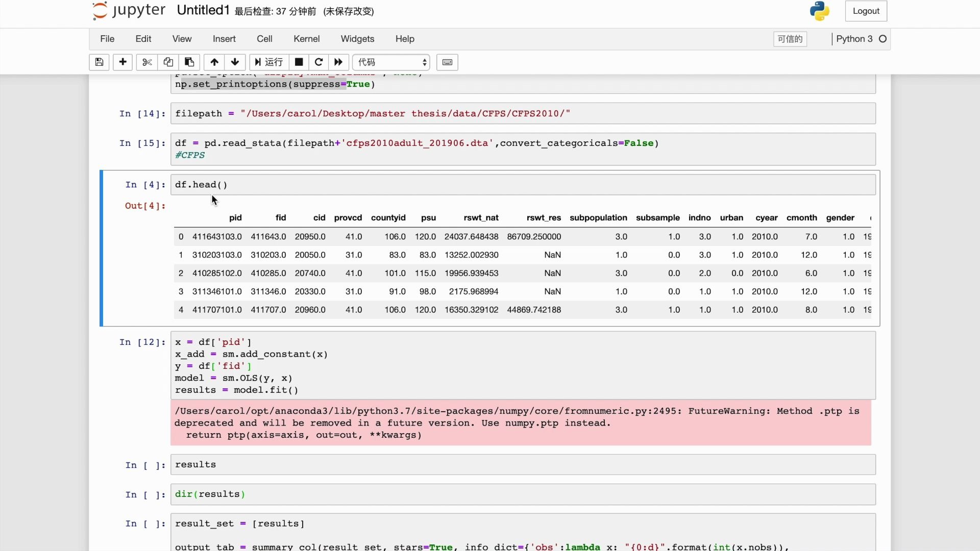Click into the df.head() code cell
This screenshot has height=551, width=980.
click(523, 185)
